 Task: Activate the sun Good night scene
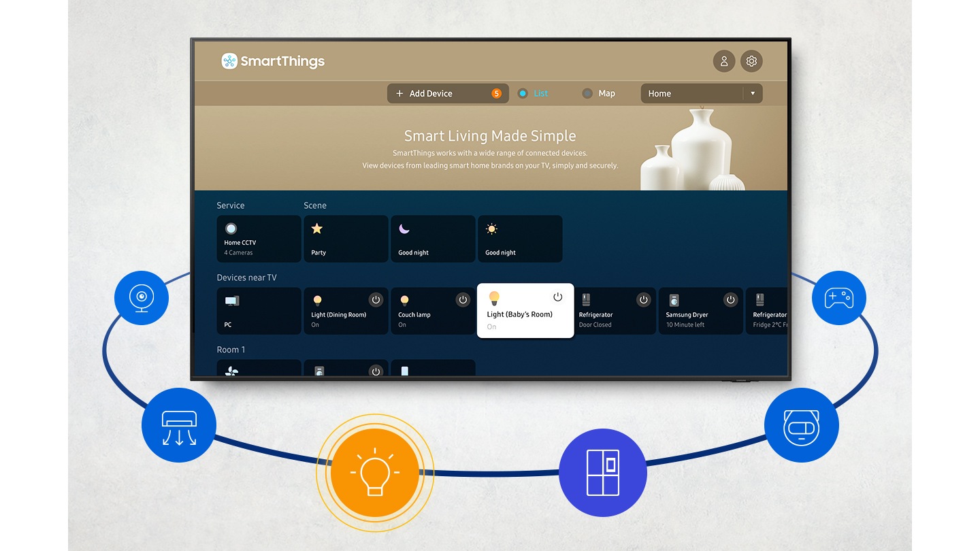click(520, 239)
